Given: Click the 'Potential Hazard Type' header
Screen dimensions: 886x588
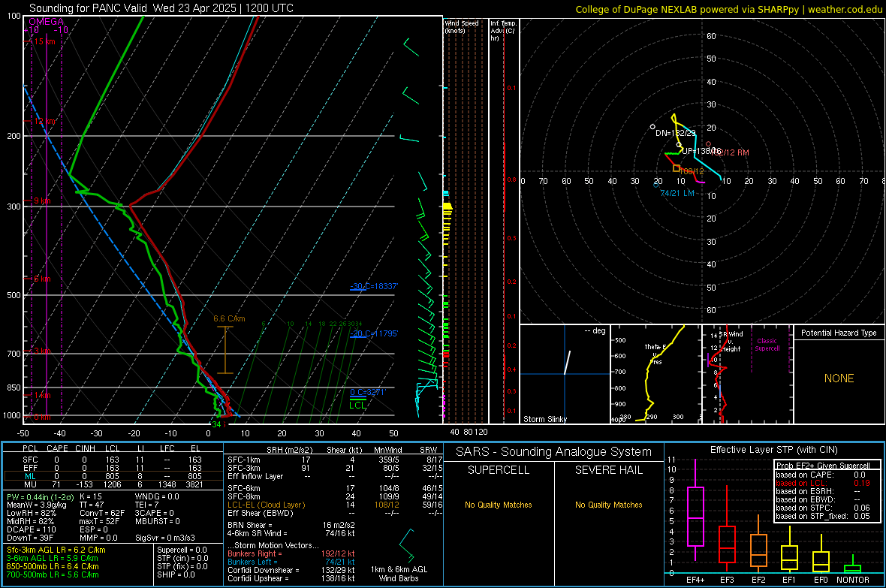Looking at the screenshot, I should pyautogui.click(x=839, y=333).
